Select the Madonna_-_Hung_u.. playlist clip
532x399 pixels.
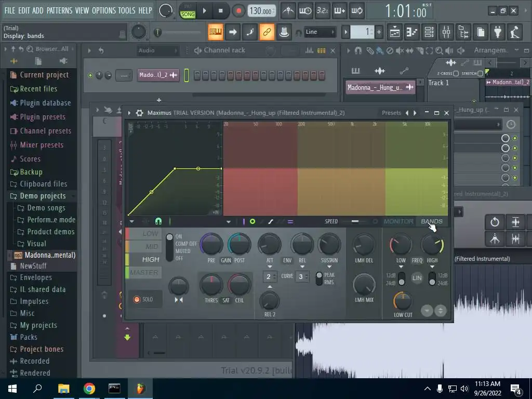coord(380,87)
